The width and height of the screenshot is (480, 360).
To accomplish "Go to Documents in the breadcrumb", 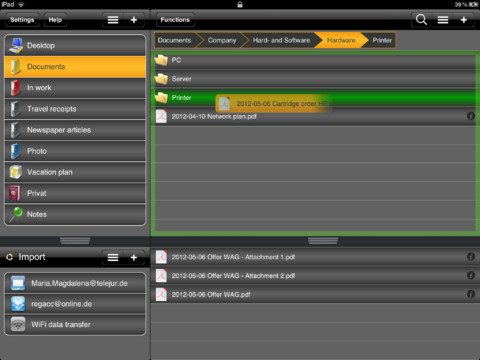I will click(x=176, y=40).
